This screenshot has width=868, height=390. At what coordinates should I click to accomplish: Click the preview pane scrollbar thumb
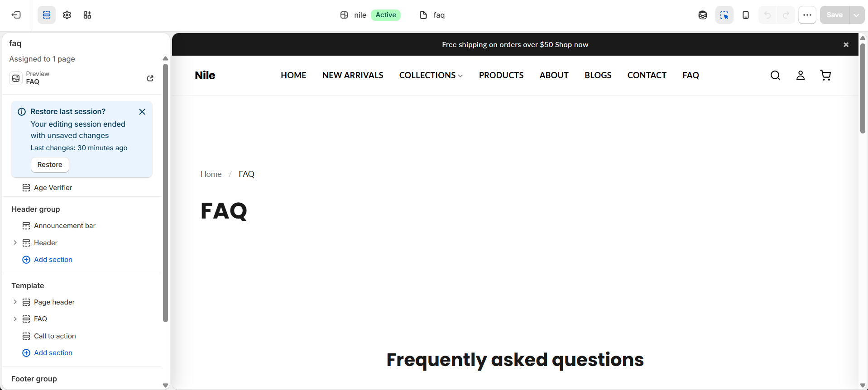863,88
